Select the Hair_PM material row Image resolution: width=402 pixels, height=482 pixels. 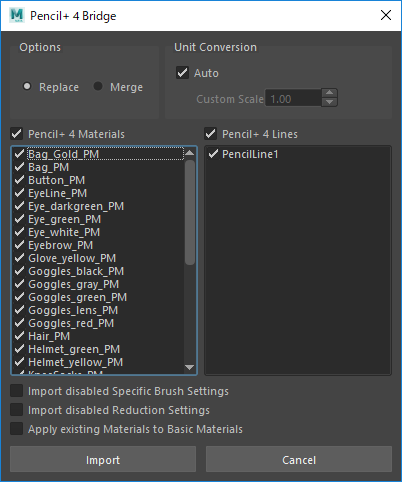[98, 336]
